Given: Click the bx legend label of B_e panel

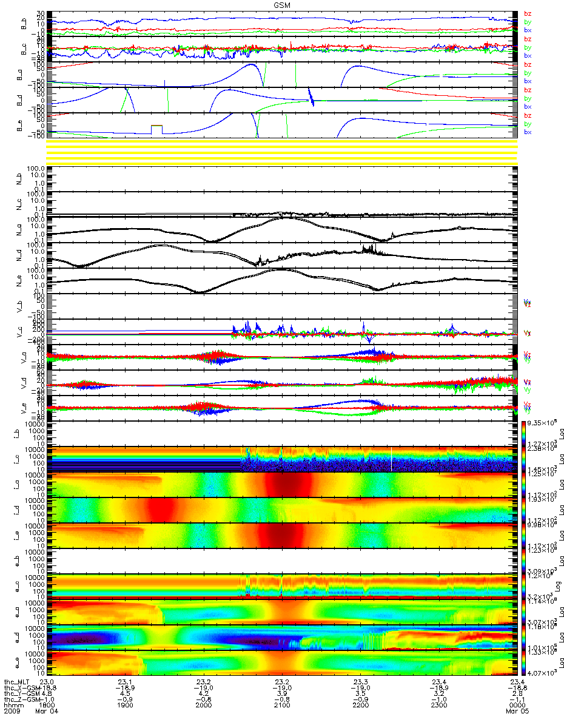Looking at the screenshot, I should (528, 132).
